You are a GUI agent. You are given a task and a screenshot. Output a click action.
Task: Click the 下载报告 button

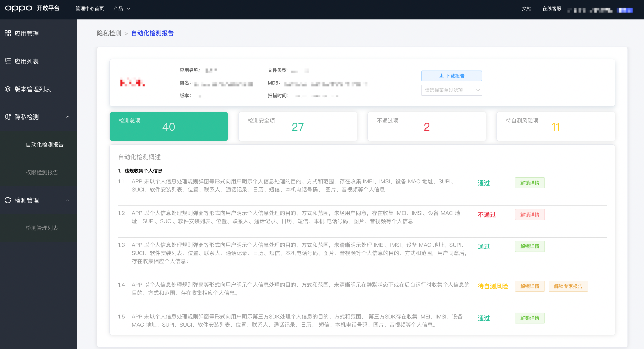pyautogui.click(x=452, y=76)
